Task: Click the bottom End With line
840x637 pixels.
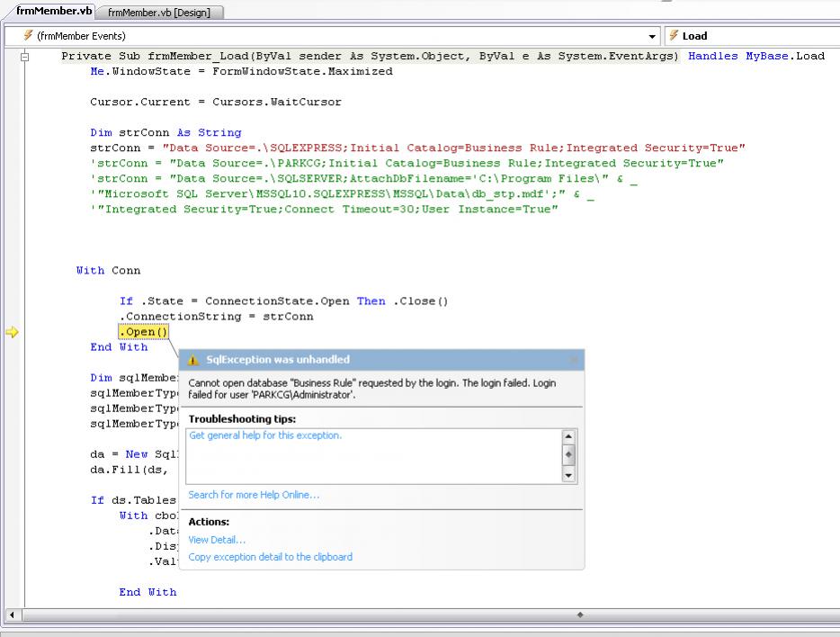Action: tap(147, 592)
